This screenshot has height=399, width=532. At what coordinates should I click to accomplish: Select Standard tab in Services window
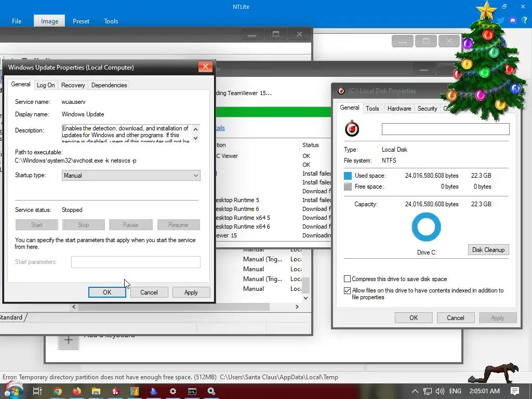click(11, 317)
